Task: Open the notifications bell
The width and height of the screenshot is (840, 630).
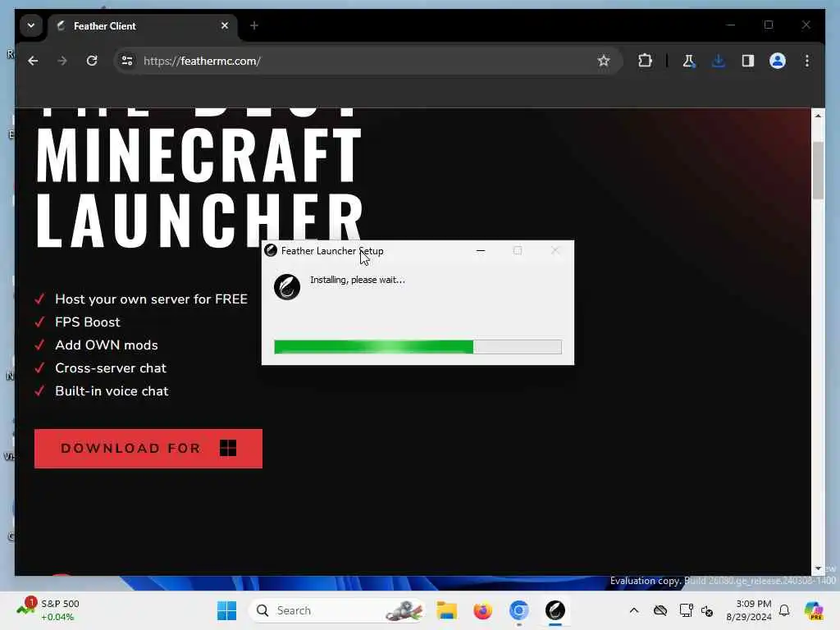Action: click(784, 610)
